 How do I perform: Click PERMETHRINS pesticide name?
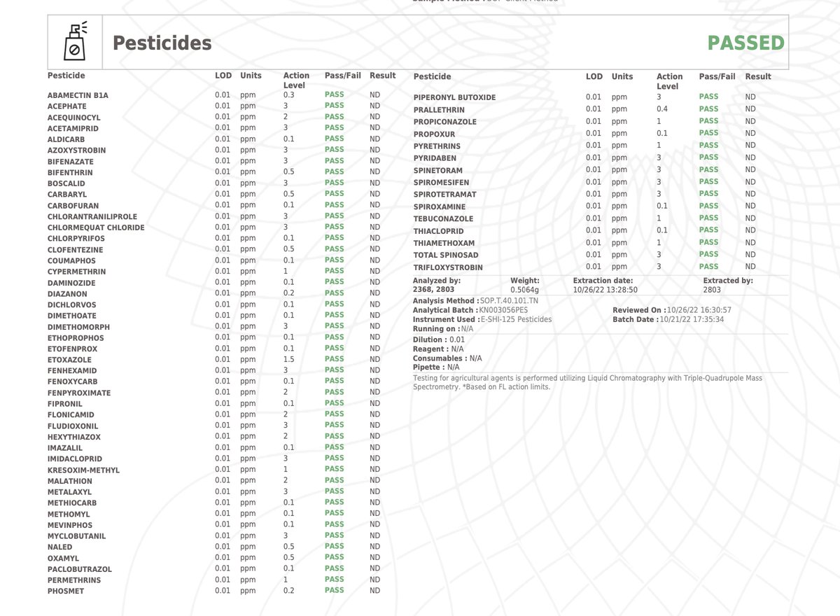coord(74,580)
